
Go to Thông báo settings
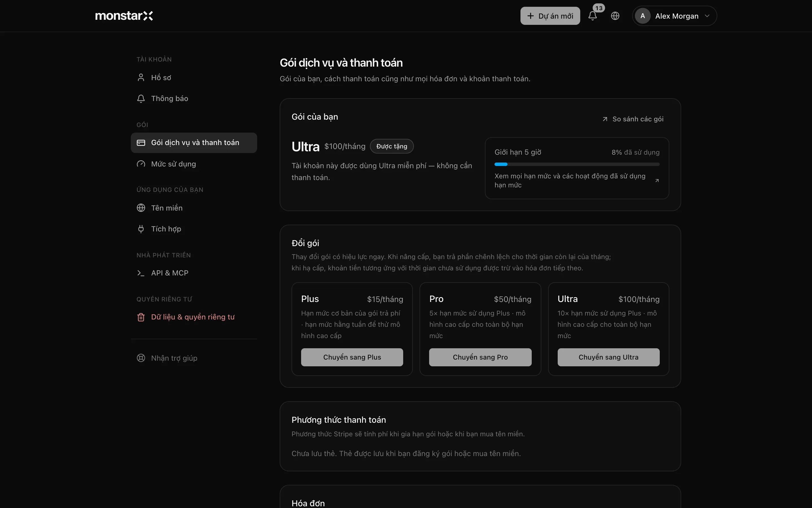tap(194, 98)
